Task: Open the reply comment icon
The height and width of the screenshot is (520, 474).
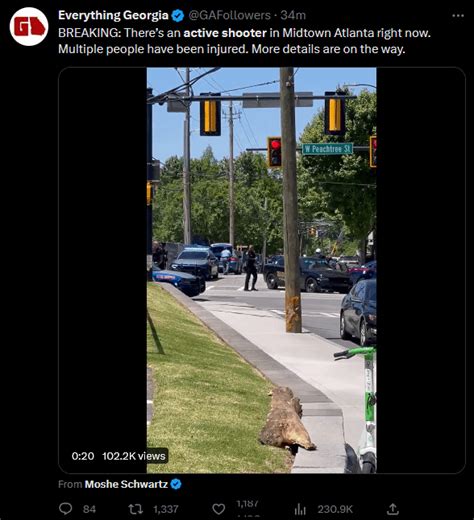Action: (65, 509)
